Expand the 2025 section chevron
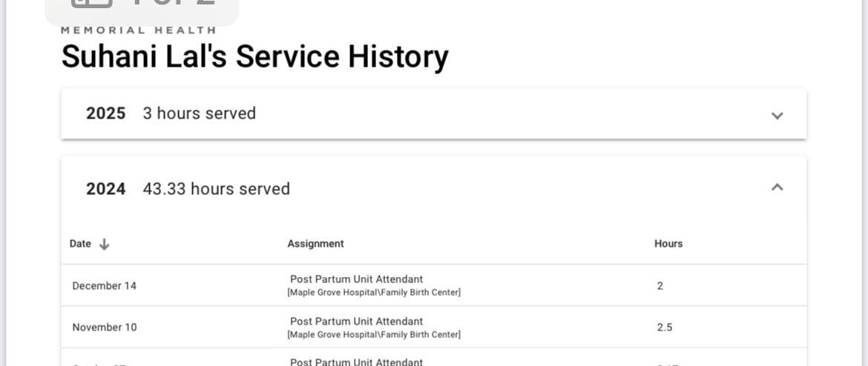Screen dimensions: 868x366 [x=777, y=116]
